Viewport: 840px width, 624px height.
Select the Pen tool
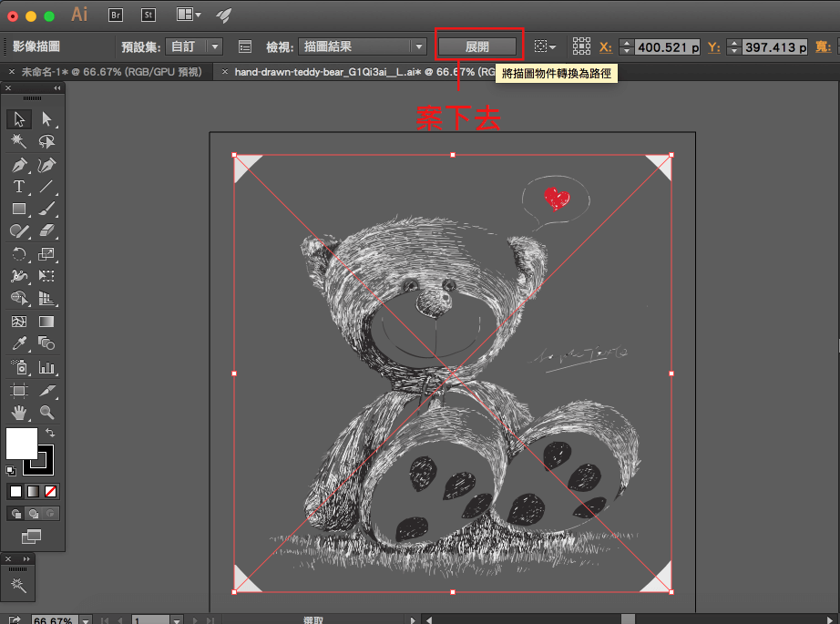[19, 165]
